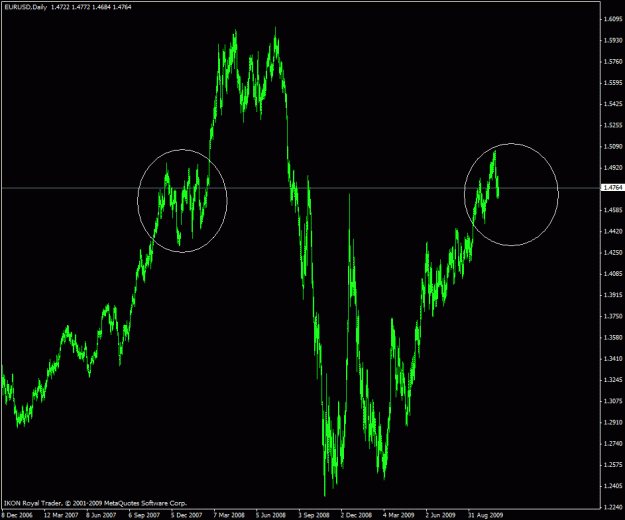Click the 1.2575 price axis label
Image resolution: width=625 pixels, height=520 pixels.
coord(613,465)
